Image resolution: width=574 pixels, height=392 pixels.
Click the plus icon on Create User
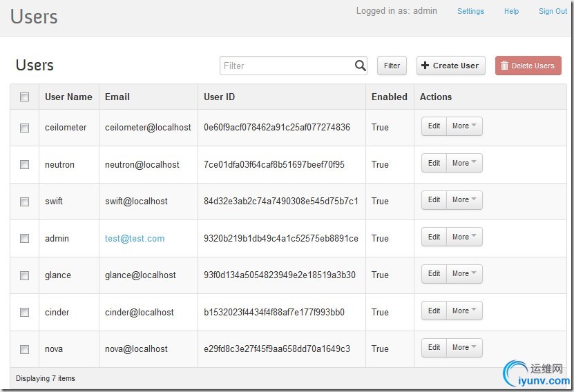pyautogui.click(x=425, y=66)
